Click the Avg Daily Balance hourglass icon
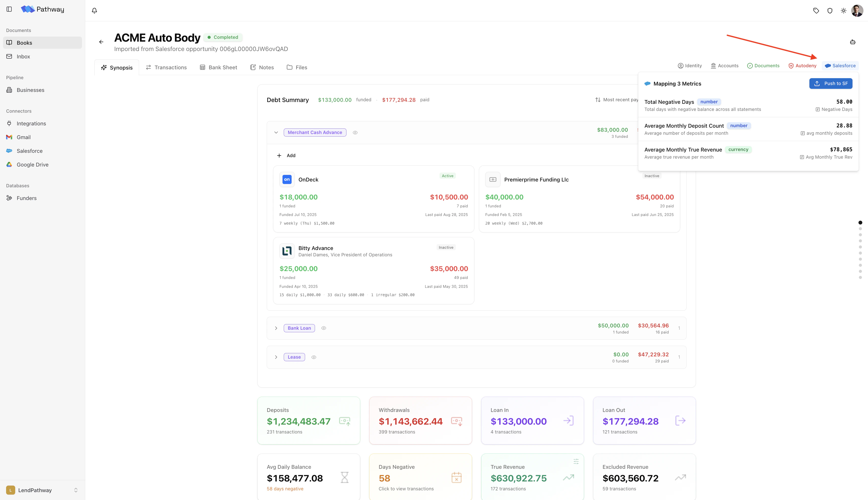The width and height of the screenshot is (868, 500). pyautogui.click(x=344, y=477)
